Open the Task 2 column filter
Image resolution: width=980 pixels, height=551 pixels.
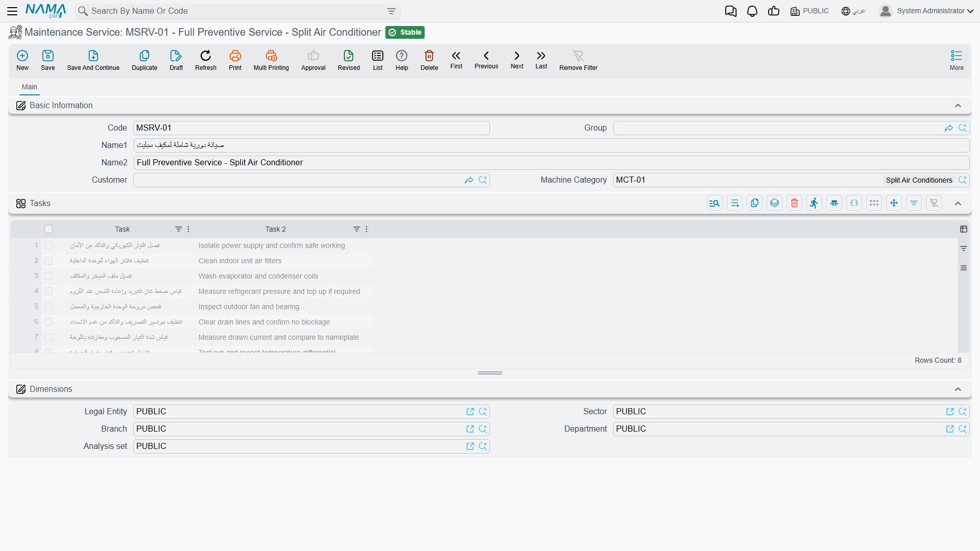click(357, 229)
